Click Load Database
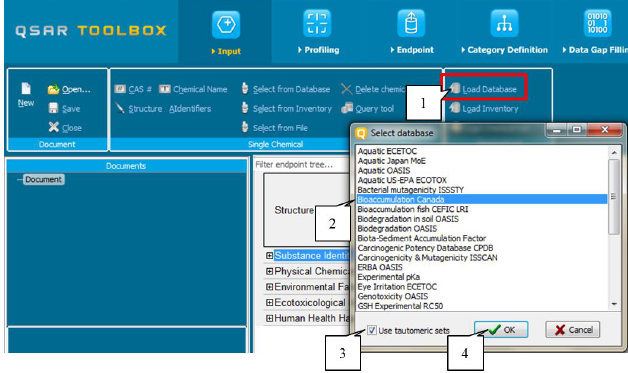The width and height of the screenshot is (628, 373). tap(483, 89)
